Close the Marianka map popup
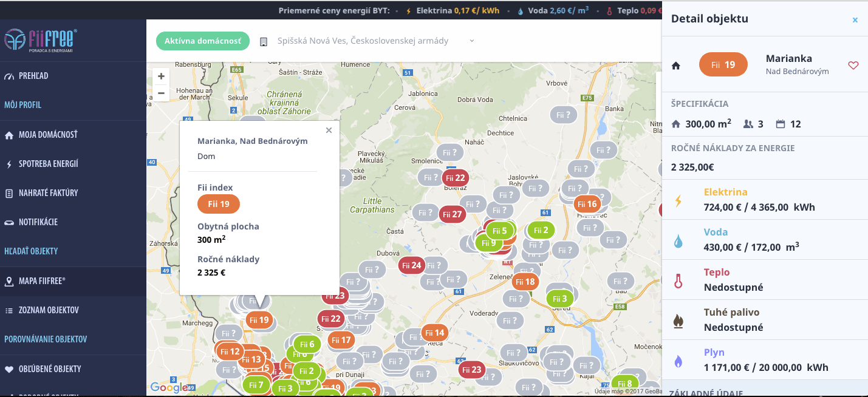 329,130
